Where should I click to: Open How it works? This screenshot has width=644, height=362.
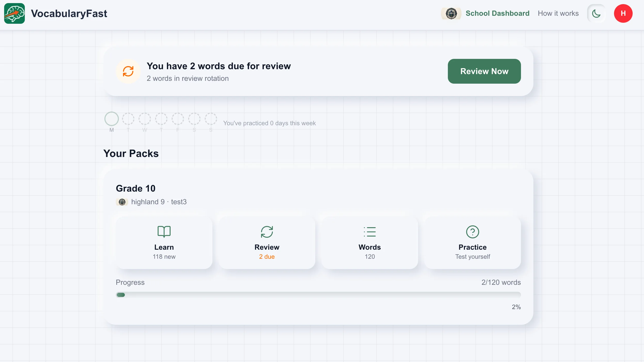tap(558, 13)
